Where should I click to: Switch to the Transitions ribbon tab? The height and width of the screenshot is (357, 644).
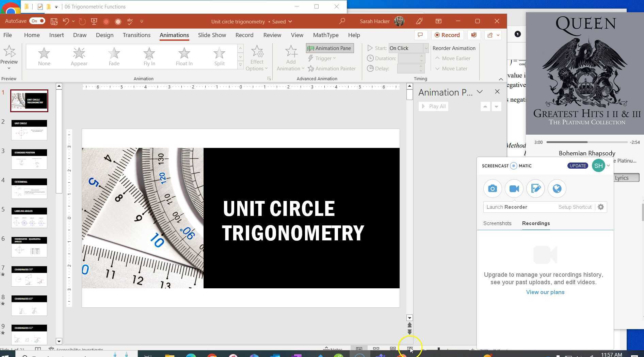click(136, 35)
